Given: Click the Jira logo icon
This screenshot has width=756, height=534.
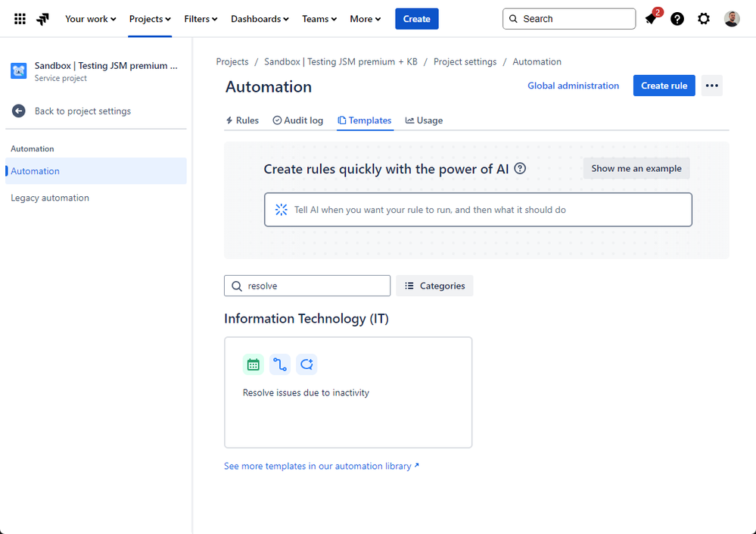Looking at the screenshot, I should [x=43, y=19].
